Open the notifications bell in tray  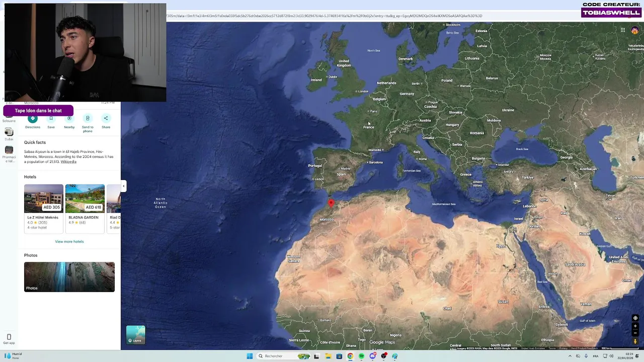[638, 356]
